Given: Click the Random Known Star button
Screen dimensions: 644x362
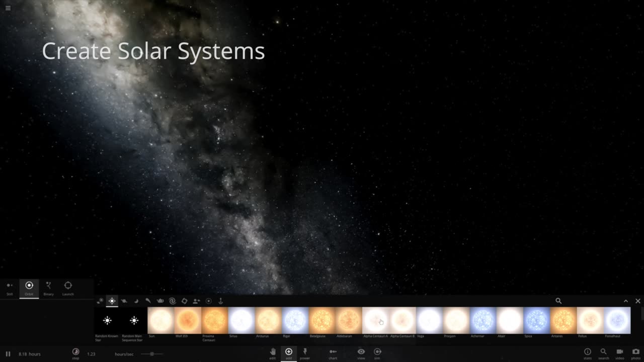Looking at the screenshot, I should coord(107,320).
